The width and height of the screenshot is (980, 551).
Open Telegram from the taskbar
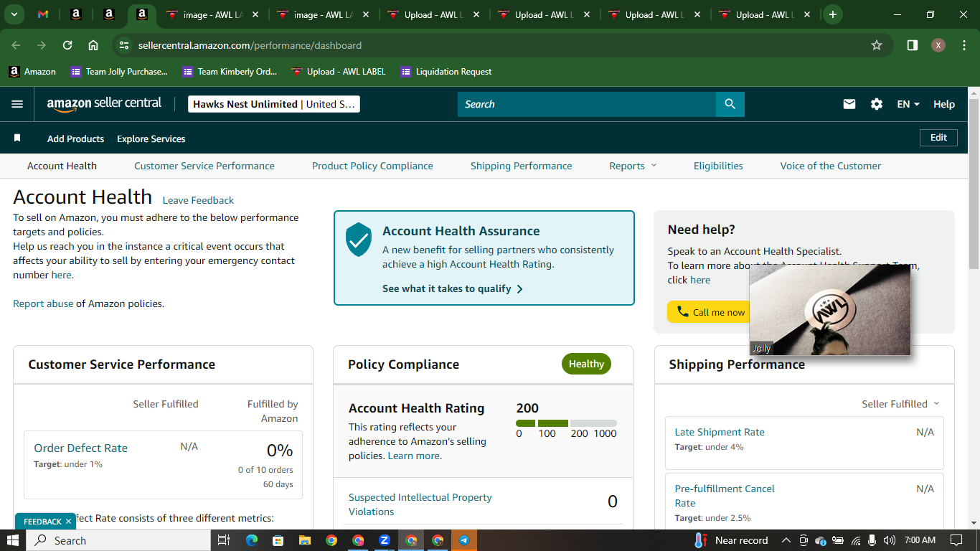pyautogui.click(x=464, y=540)
